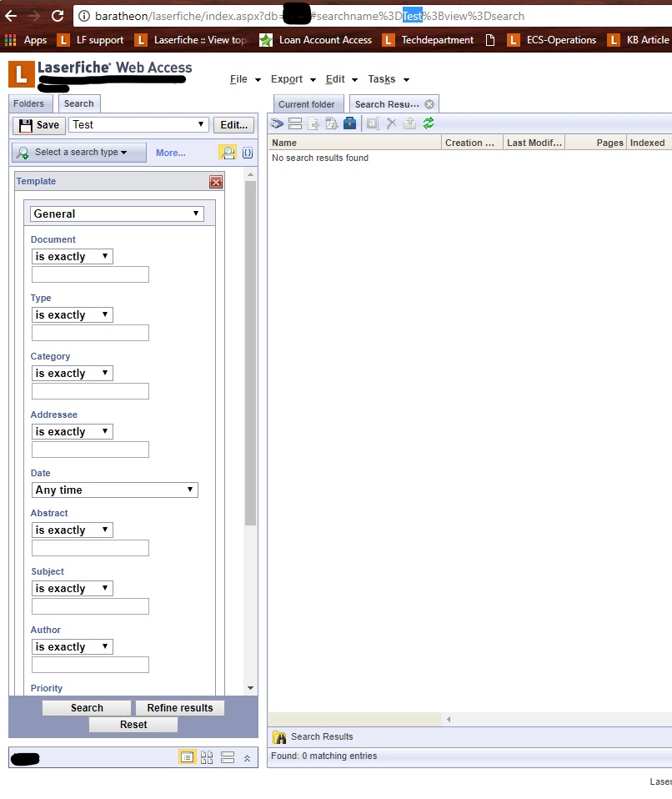This screenshot has width=672, height=799.
Task: Click the Laserfiche orange logo
Action: (x=22, y=74)
